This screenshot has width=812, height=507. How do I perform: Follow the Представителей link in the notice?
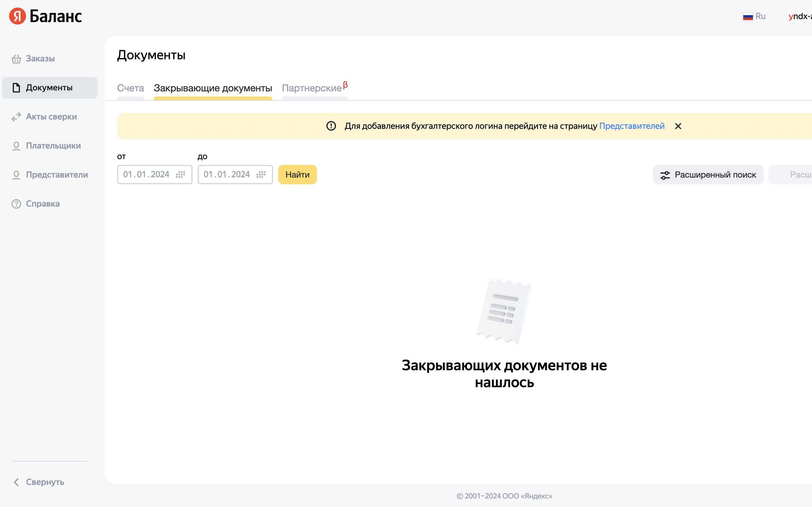[x=632, y=126]
